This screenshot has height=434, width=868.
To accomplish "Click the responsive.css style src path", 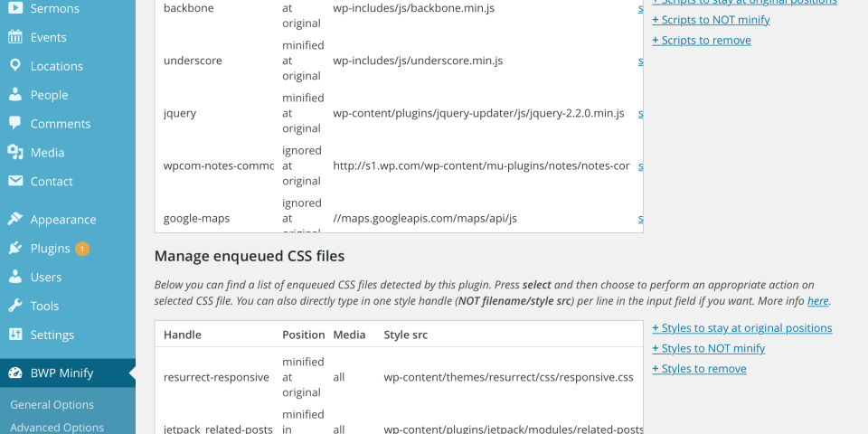I will [x=508, y=377].
